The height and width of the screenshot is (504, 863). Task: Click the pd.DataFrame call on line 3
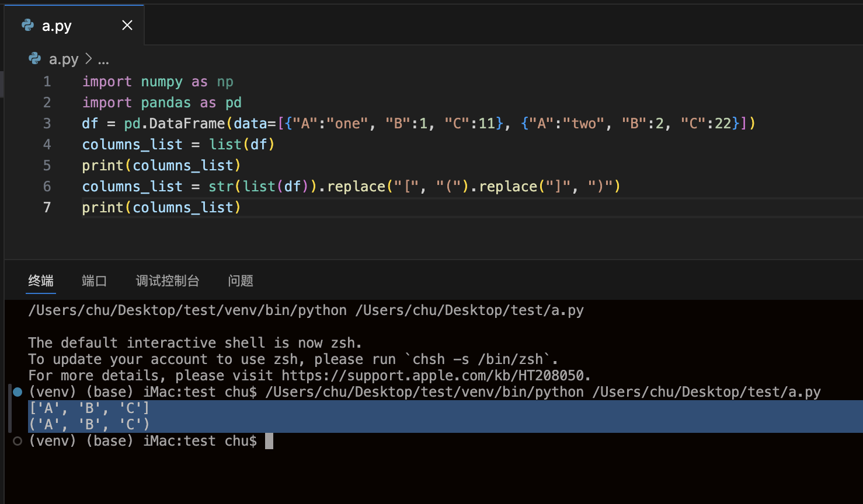click(174, 124)
